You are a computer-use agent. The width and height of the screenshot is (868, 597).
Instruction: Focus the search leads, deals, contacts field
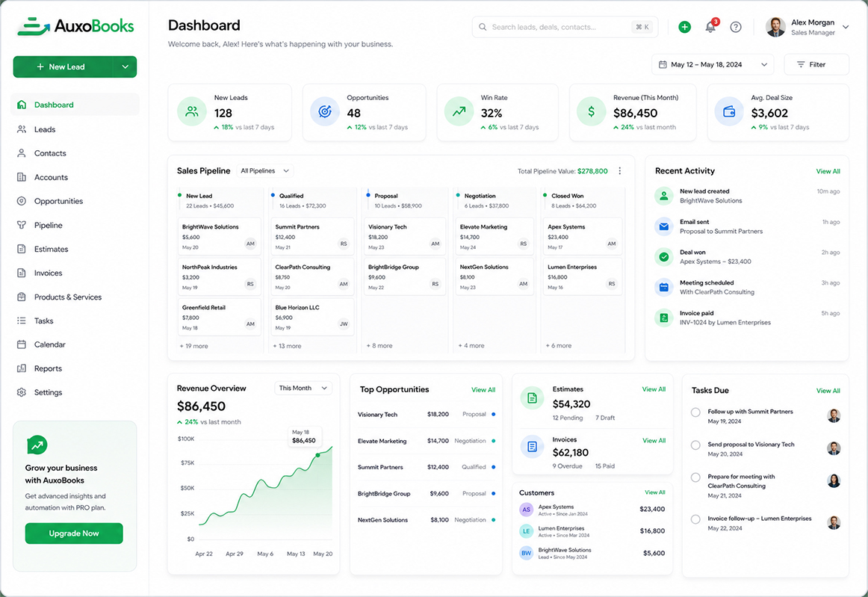565,27
